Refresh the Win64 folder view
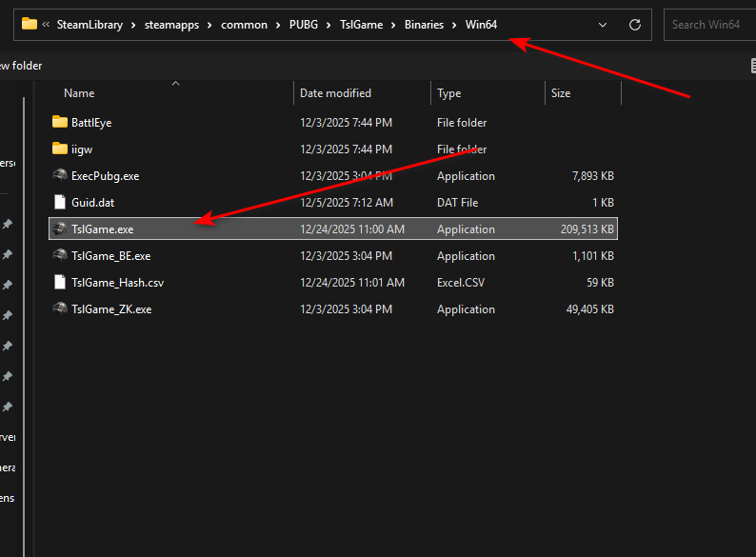The width and height of the screenshot is (756, 557). tap(635, 25)
